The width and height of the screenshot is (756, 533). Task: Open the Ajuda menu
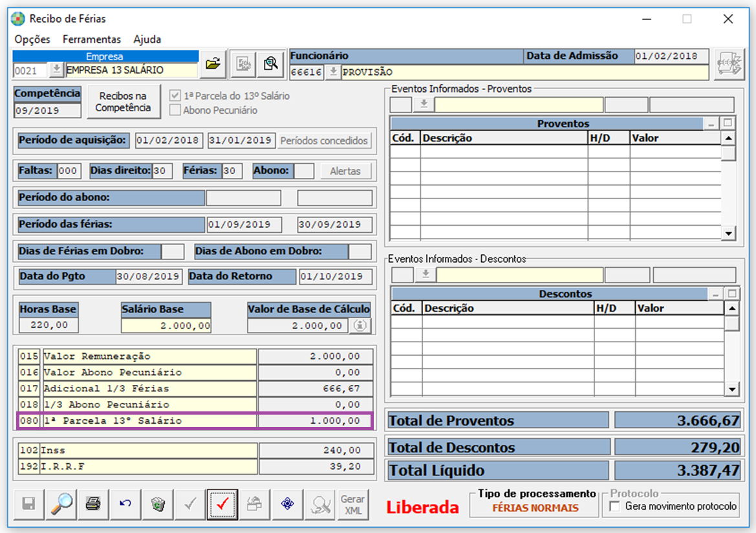point(147,39)
